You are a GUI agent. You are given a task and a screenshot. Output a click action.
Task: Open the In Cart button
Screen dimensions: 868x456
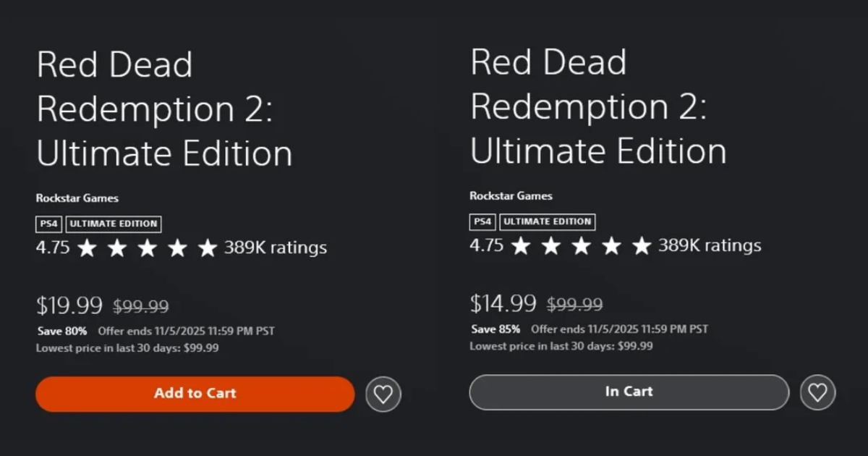tap(629, 392)
